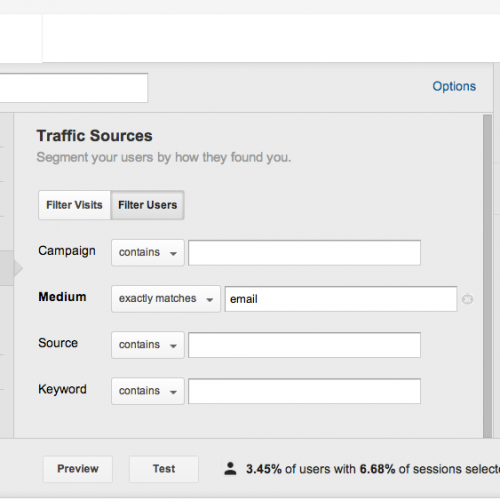Select the highlighted Traffic Sources sidebar tab

[x=7, y=268]
